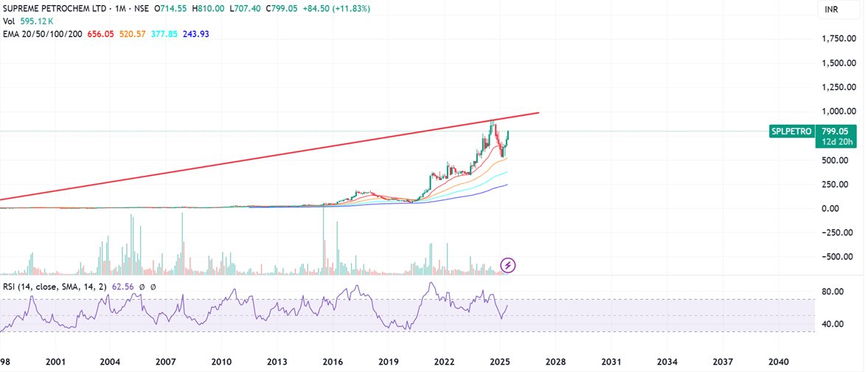868x372 pixels.
Task: Click the 2010 time axis label
Action: 221,361
